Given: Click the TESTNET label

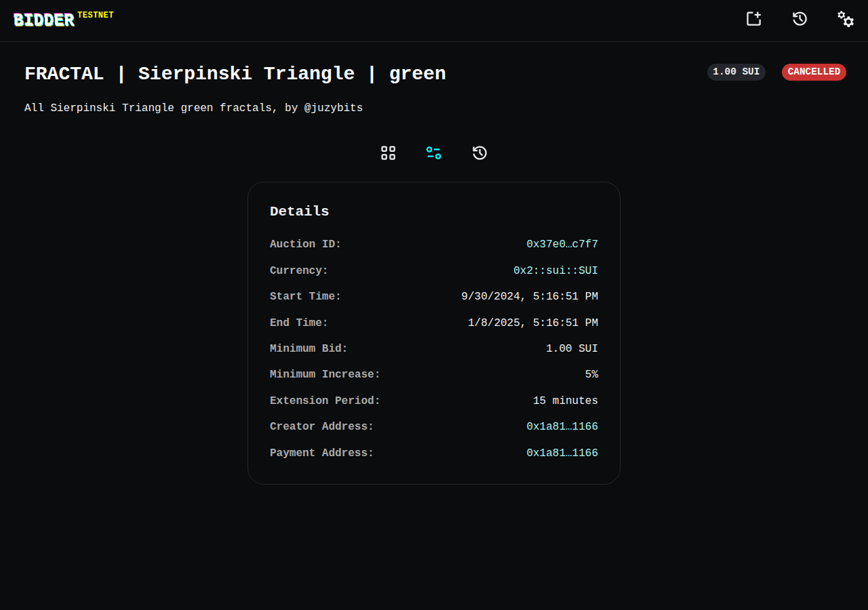Looking at the screenshot, I should pyautogui.click(x=96, y=15).
